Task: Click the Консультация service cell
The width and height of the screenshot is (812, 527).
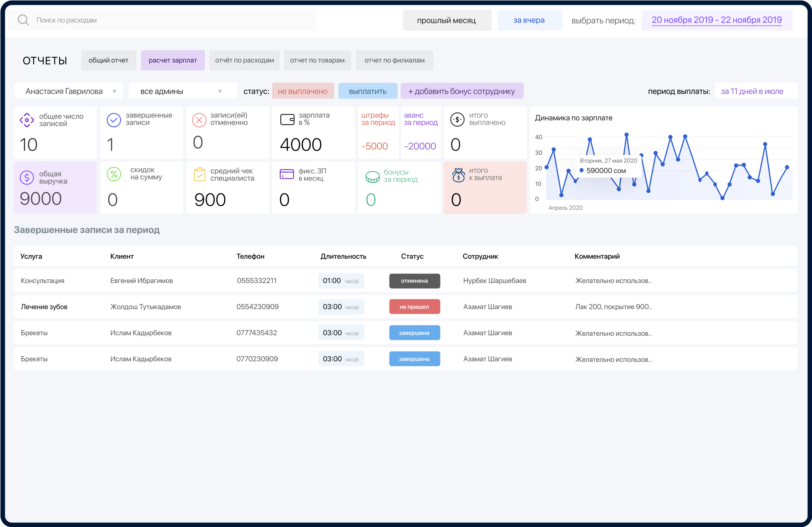Action: coord(43,281)
